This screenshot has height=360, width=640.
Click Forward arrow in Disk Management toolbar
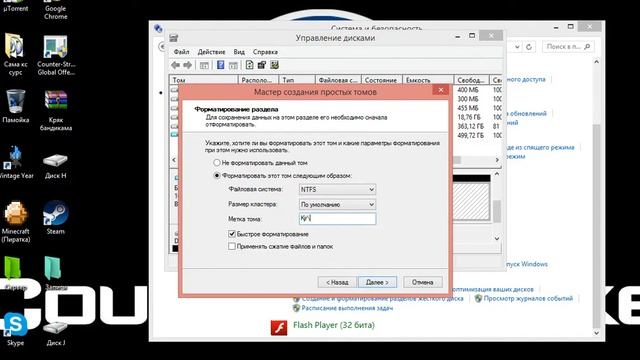click(x=187, y=65)
